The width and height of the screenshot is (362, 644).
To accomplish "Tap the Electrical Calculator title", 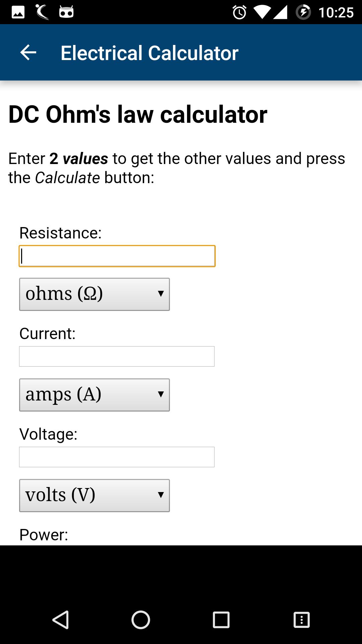I will [149, 53].
